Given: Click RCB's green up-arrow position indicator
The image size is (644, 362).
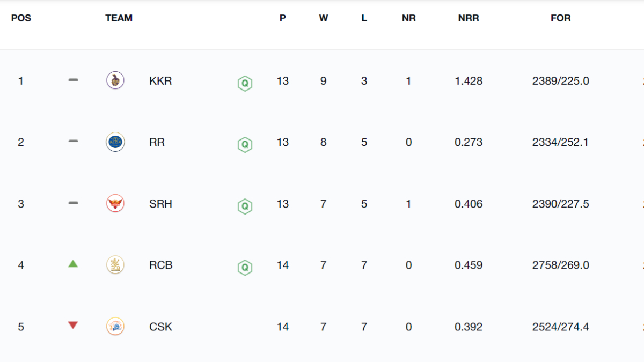Looking at the screenshot, I should (73, 264).
